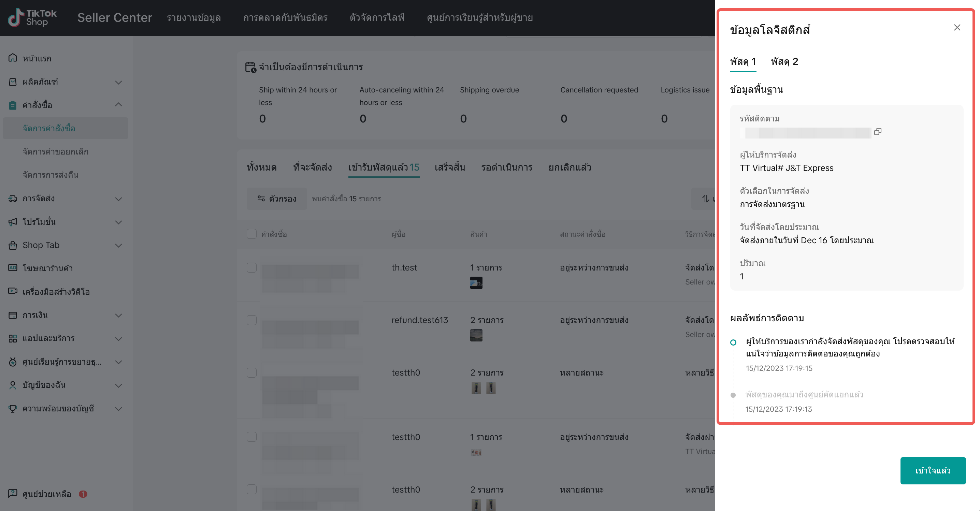
Task: Click the sort arrows icon button
Action: coord(706,199)
